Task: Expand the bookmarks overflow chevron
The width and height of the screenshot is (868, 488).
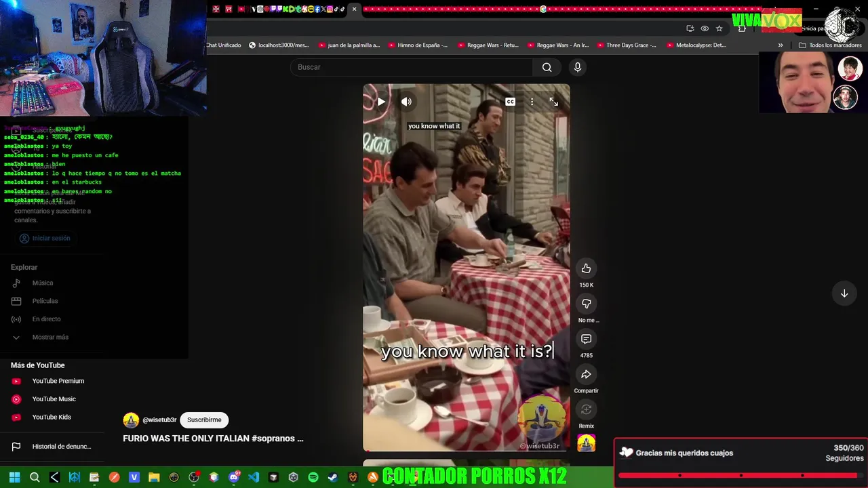Action: (x=780, y=45)
